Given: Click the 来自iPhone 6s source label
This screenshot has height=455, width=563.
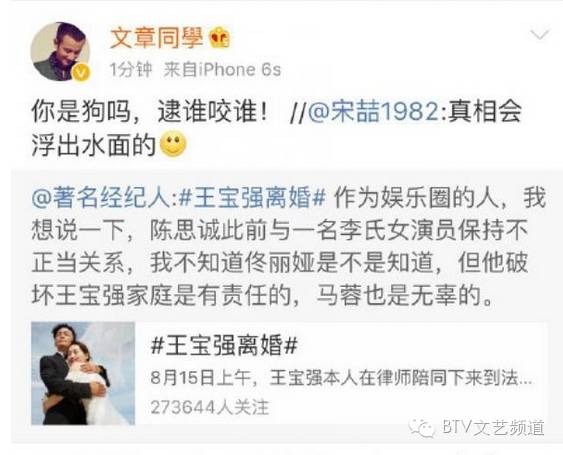Looking at the screenshot, I should (x=222, y=70).
